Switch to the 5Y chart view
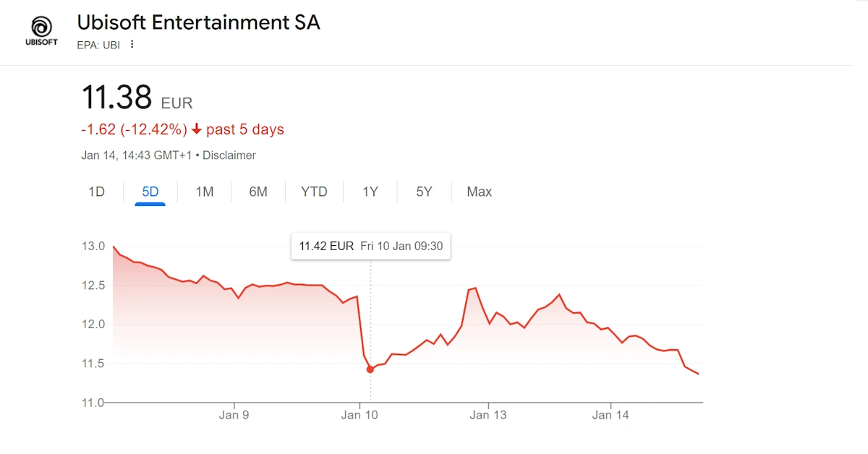The image size is (868, 454). click(424, 192)
